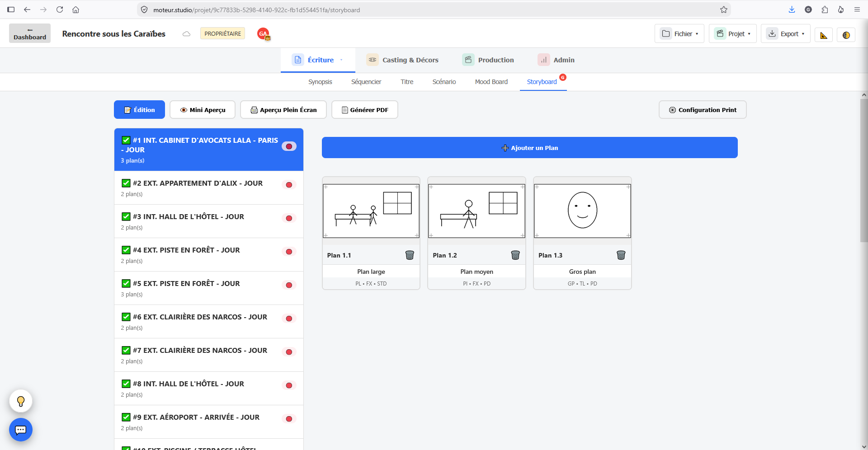Toggle red dot on scene #5
Viewport: 868px width, 450px height.
click(289, 285)
